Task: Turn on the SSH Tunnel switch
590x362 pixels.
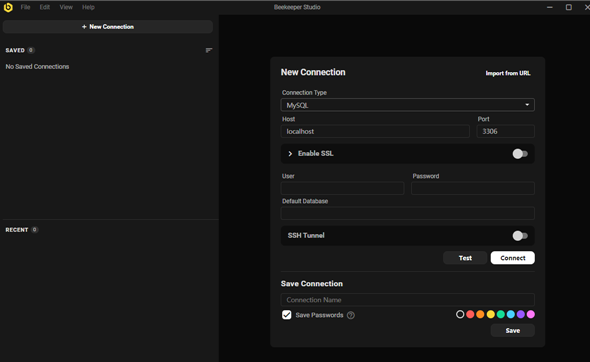Action: click(520, 236)
